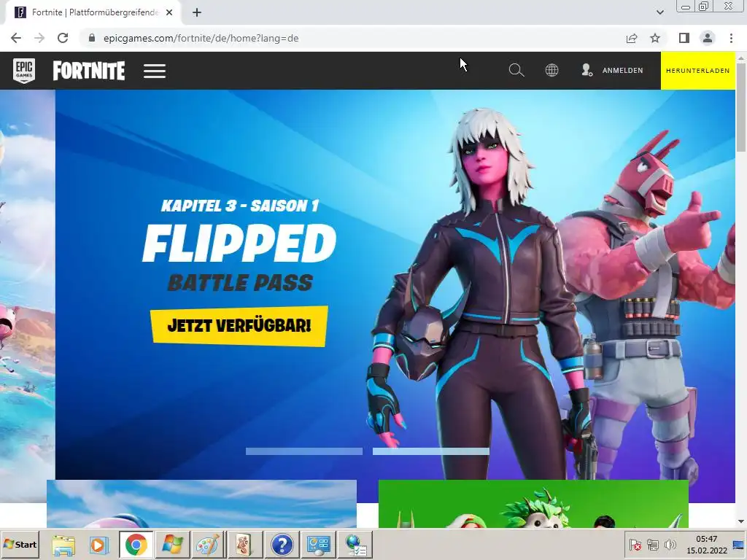Open the blue sky promo card

pyautogui.click(x=201, y=504)
